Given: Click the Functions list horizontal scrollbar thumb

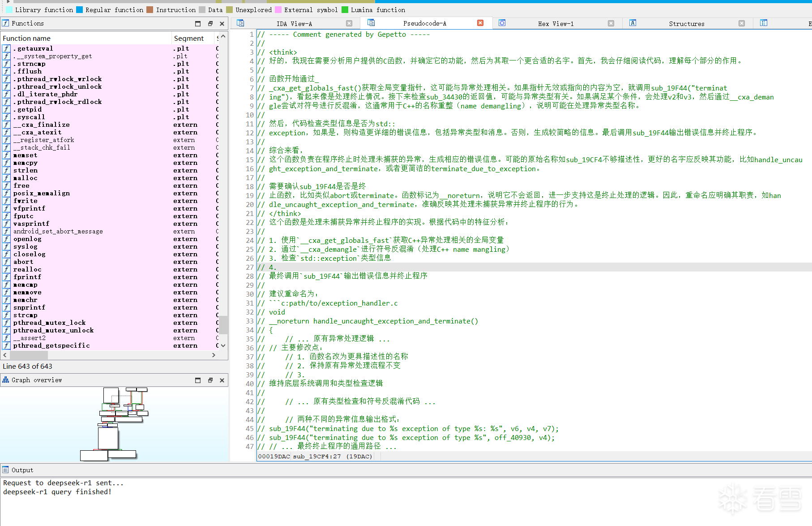Looking at the screenshot, I should point(29,355).
